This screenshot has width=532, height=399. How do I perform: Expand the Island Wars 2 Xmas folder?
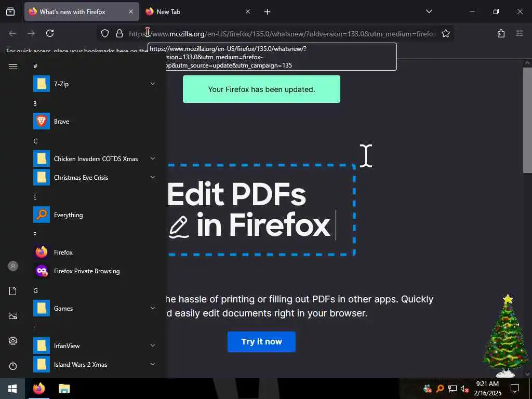click(x=95, y=364)
